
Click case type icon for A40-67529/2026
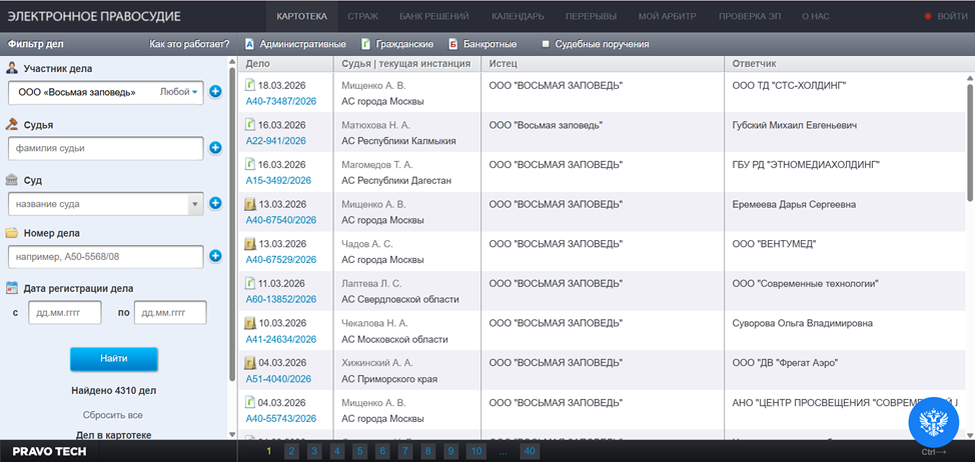pos(251,244)
